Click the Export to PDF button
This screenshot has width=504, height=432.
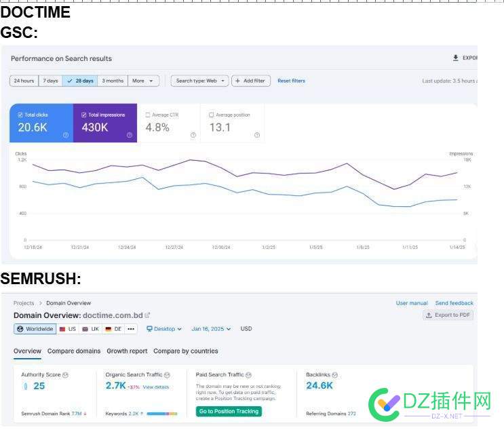point(448,315)
